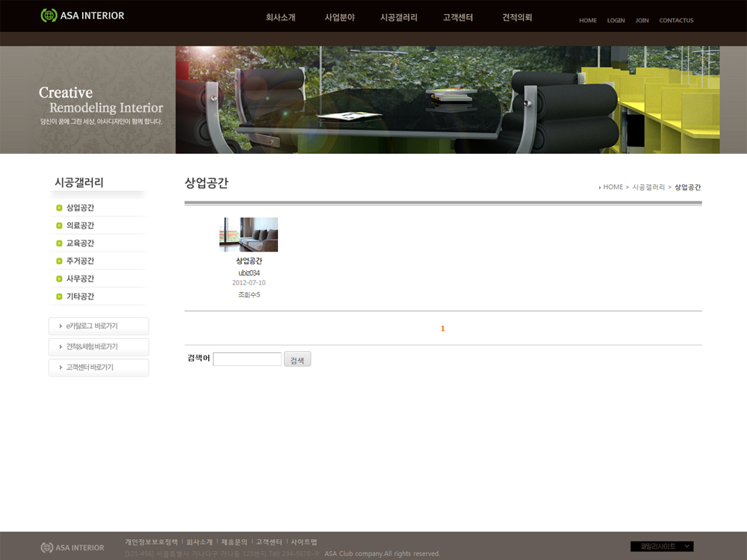Click the green bullet icon beside 상업공간
This screenshot has width=747, height=560.
[59, 208]
